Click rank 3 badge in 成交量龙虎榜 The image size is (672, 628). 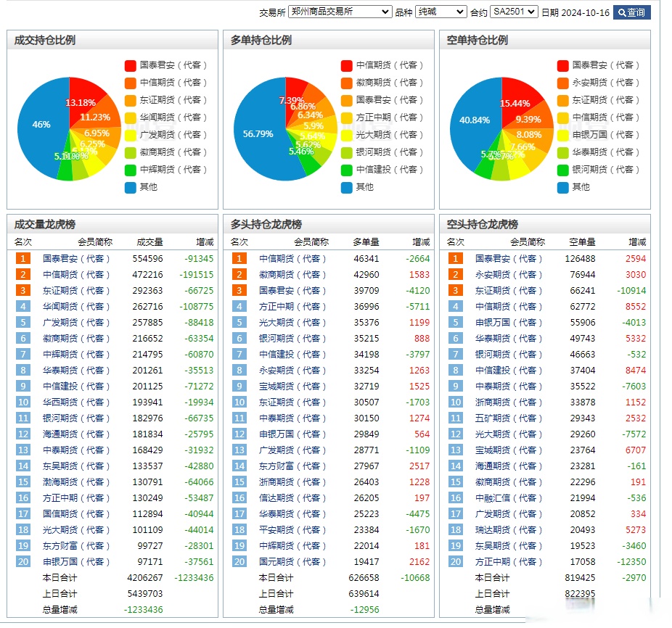click(23, 290)
